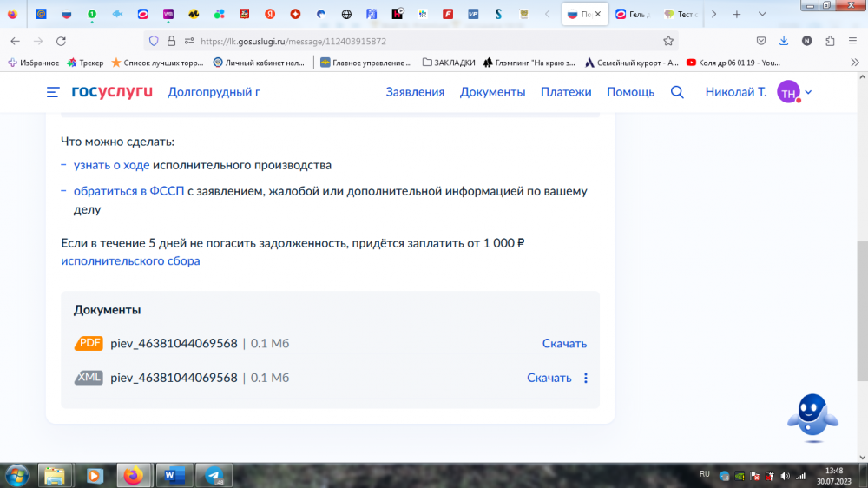Download the PDF piev document
The width and height of the screenshot is (868, 488).
pyautogui.click(x=564, y=344)
